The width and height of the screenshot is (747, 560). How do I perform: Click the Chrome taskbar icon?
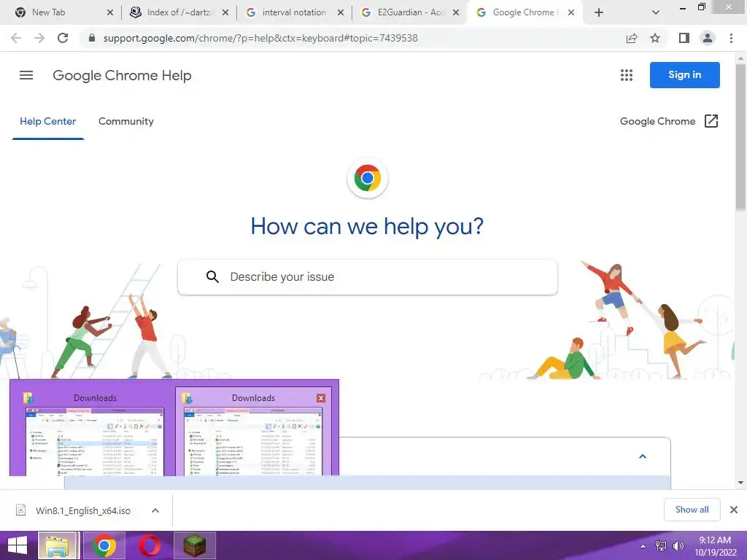[x=104, y=545]
